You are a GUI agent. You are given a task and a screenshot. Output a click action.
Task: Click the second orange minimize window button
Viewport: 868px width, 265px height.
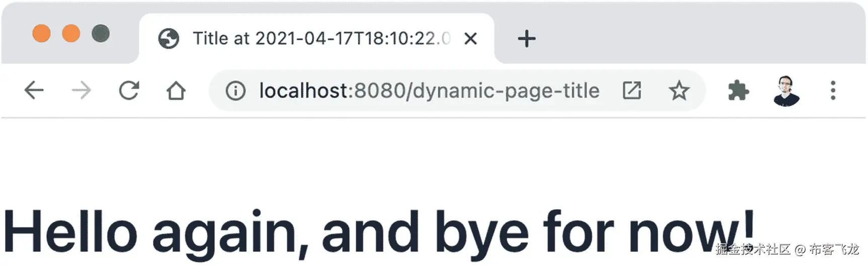(x=71, y=33)
